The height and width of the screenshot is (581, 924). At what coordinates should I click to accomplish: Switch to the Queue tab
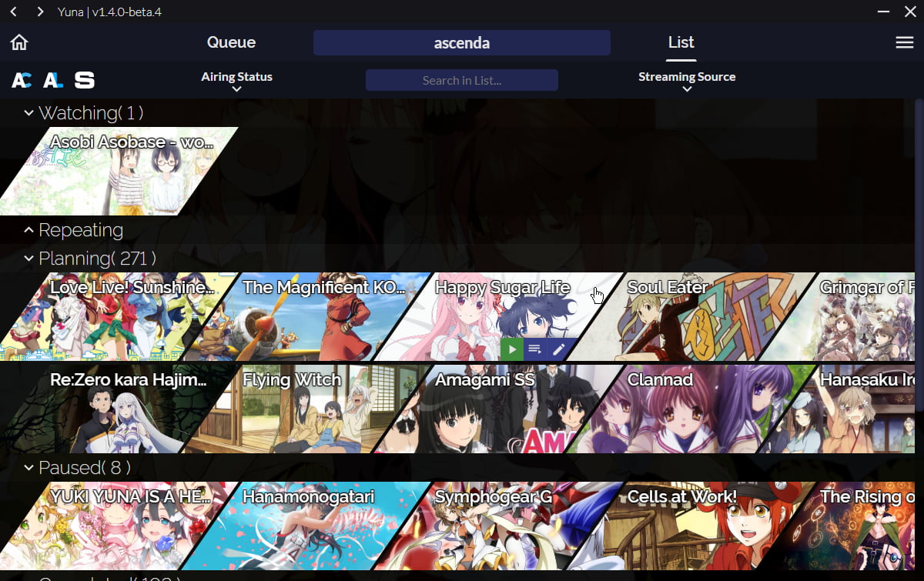231,42
